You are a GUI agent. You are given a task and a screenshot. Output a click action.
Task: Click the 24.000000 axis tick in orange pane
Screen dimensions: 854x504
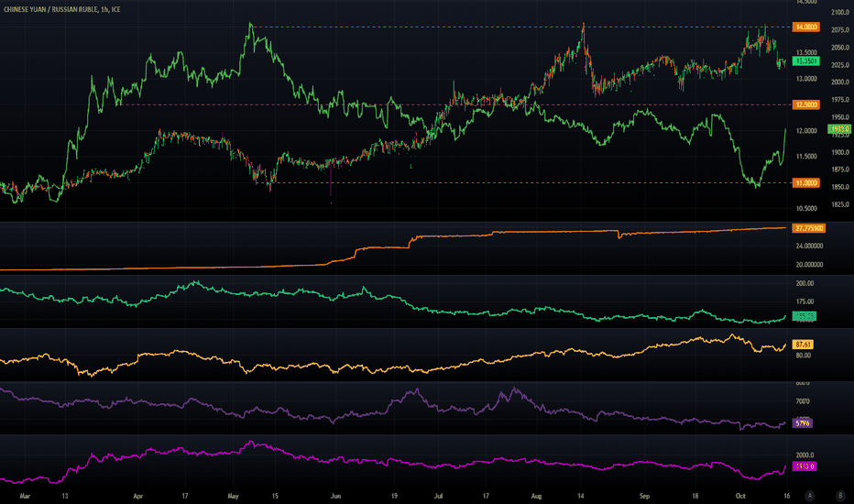(x=809, y=246)
